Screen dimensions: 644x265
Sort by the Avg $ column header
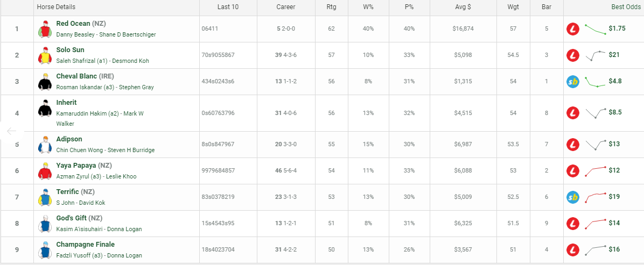click(x=463, y=7)
